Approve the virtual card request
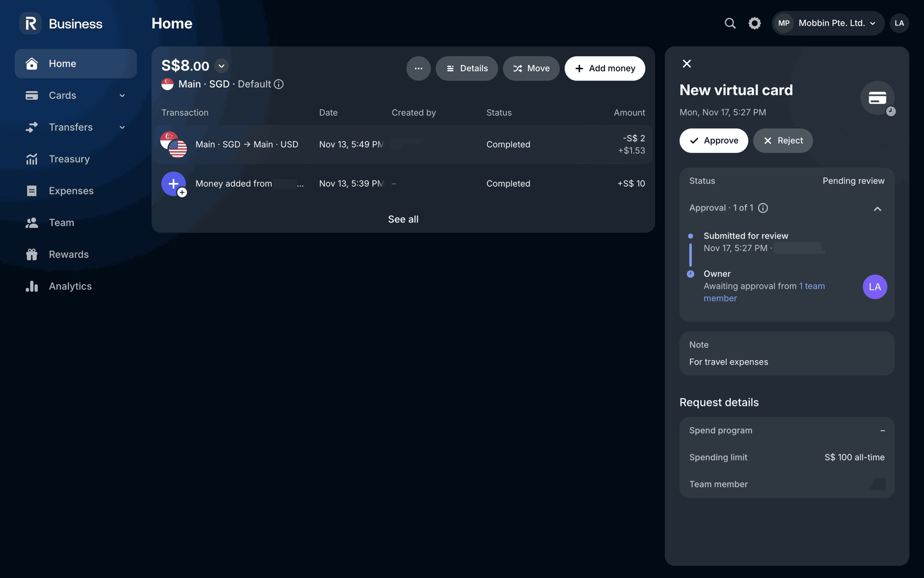 point(714,141)
